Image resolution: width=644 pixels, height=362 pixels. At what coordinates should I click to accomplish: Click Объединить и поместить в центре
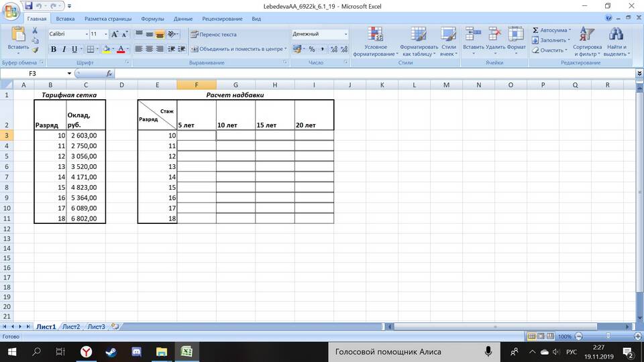pyautogui.click(x=239, y=49)
